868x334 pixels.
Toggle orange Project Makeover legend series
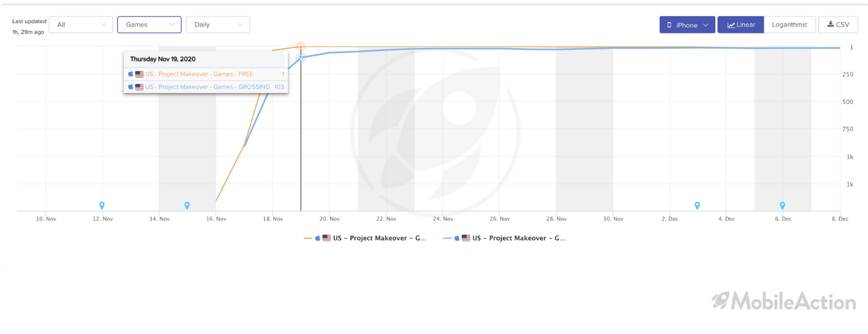[x=365, y=238]
